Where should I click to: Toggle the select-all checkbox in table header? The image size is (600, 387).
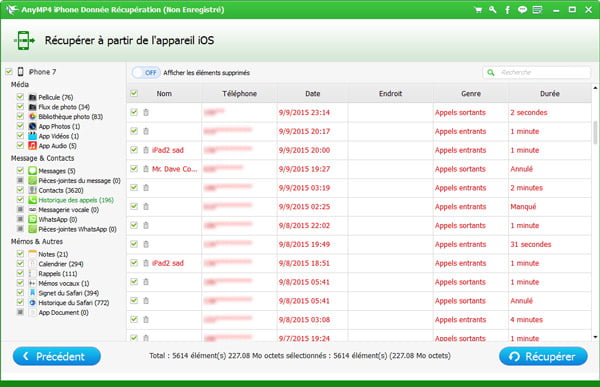coord(134,93)
